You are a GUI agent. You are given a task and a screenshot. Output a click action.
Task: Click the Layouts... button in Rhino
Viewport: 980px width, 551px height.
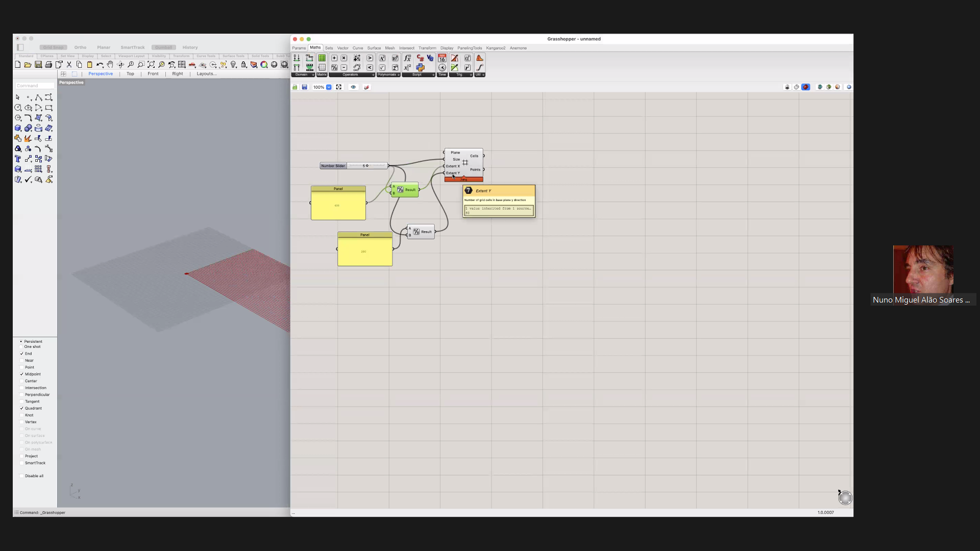point(207,74)
